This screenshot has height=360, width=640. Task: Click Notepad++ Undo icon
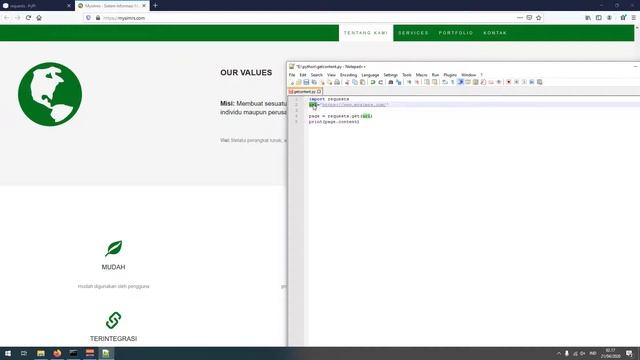(x=373, y=82)
